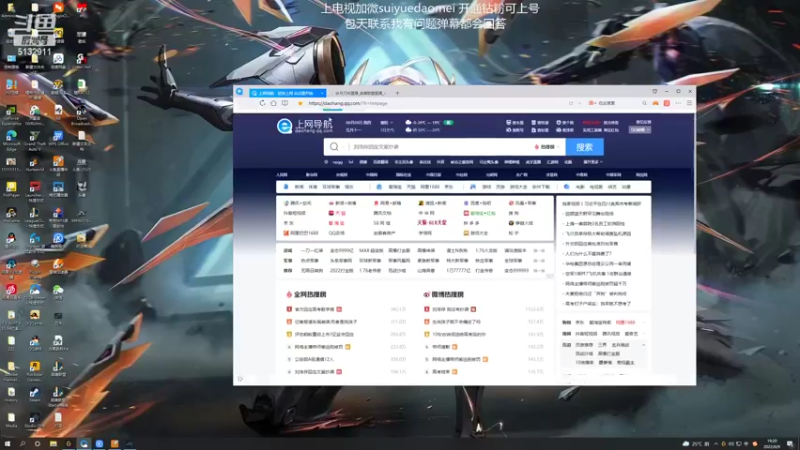Image resolution: width=800 pixels, height=450 pixels.
Task: Open Open Broadcaster desktop icon
Action: [81, 115]
